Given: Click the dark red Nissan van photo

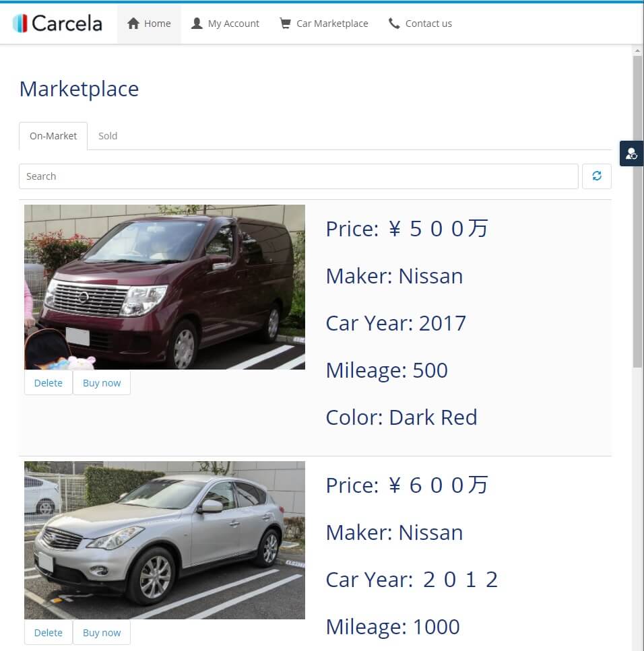Looking at the screenshot, I should click(x=164, y=287).
